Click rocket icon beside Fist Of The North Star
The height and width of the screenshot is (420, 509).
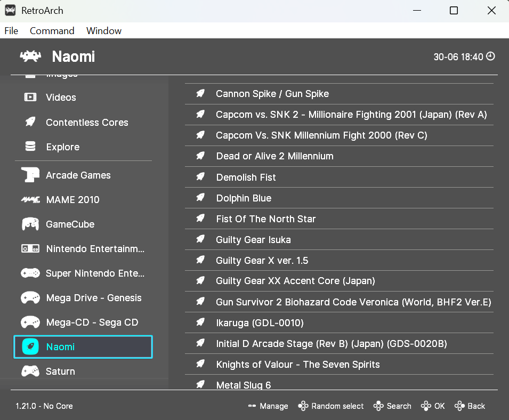(x=200, y=219)
